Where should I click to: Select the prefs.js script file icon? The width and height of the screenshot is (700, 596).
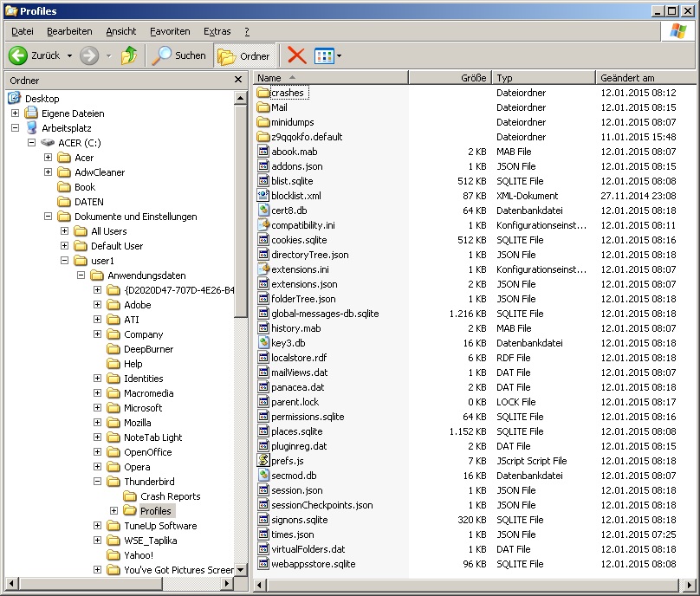pyautogui.click(x=263, y=460)
